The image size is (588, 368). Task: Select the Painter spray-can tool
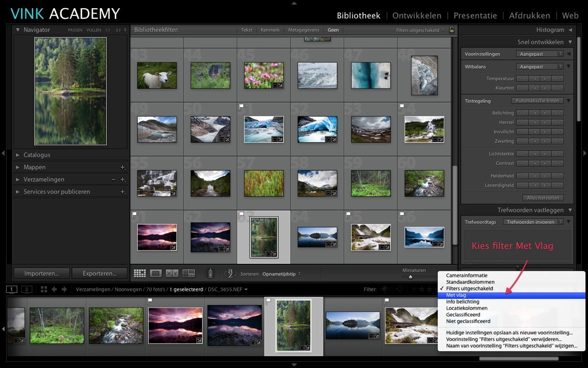coord(210,273)
